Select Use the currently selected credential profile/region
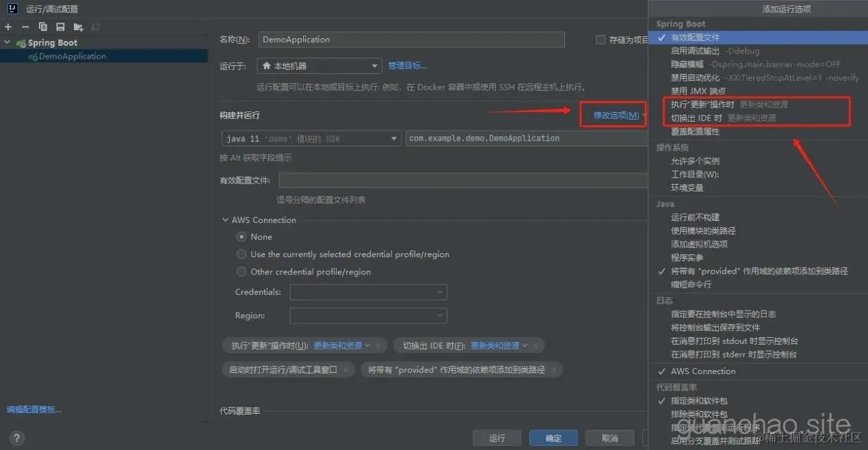 click(241, 254)
